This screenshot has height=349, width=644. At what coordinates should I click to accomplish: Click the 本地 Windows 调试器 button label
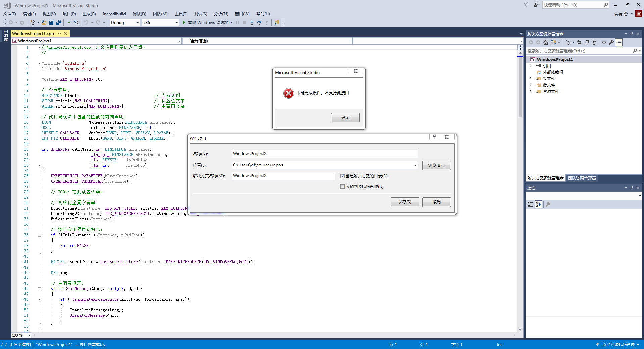pos(208,23)
